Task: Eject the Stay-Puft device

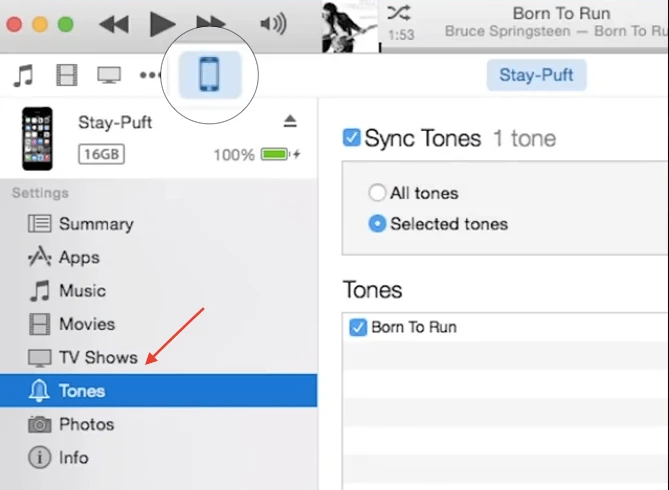Action: tap(290, 122)
